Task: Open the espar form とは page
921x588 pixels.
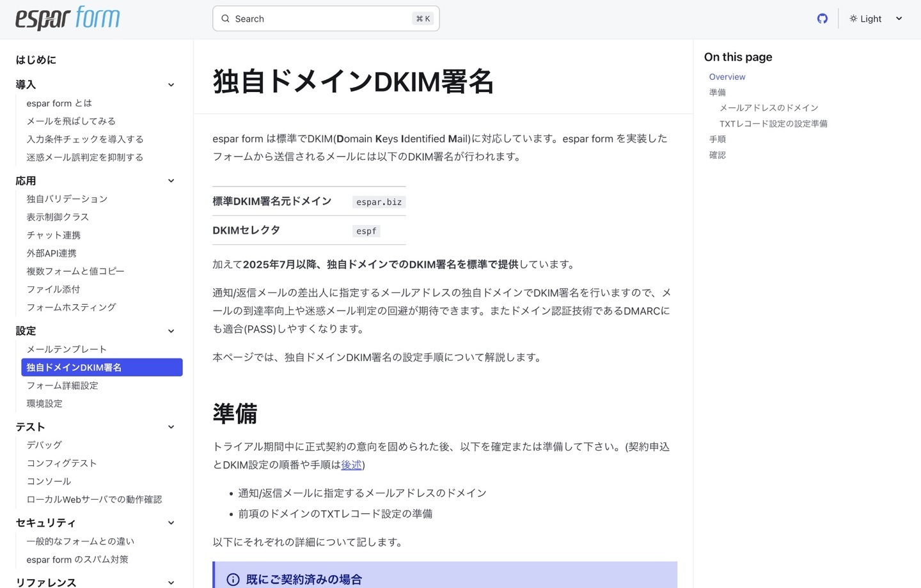Action: coord(59,103)
